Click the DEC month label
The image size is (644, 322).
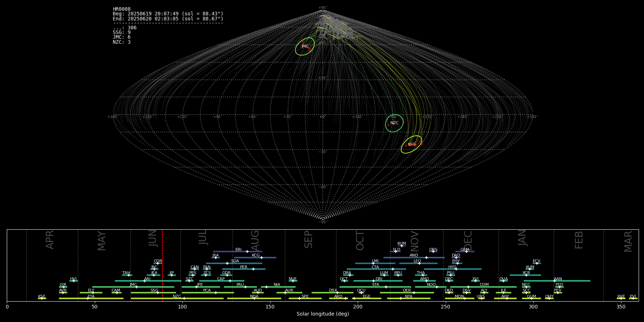coord(468,241)
